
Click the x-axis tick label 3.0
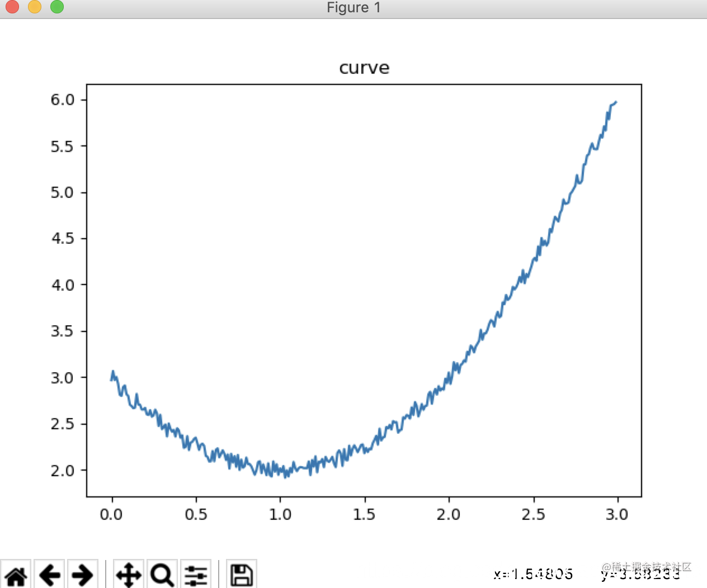[x=618, y=514]
